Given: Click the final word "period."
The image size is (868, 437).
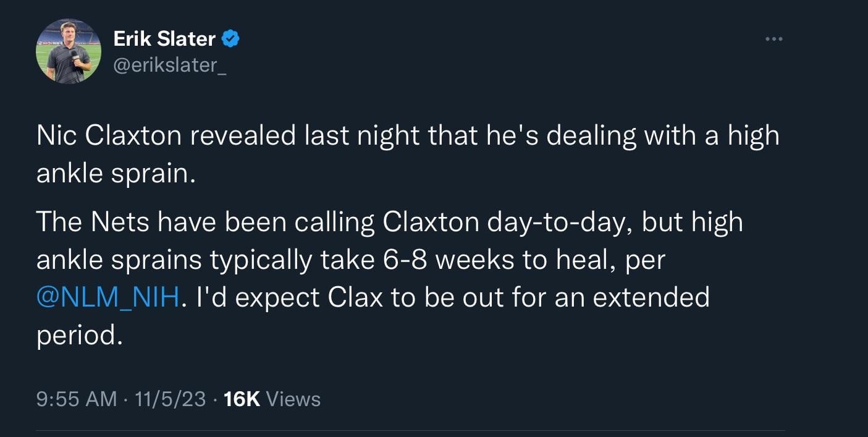Looking at the screenshot, I should [77, 335].
